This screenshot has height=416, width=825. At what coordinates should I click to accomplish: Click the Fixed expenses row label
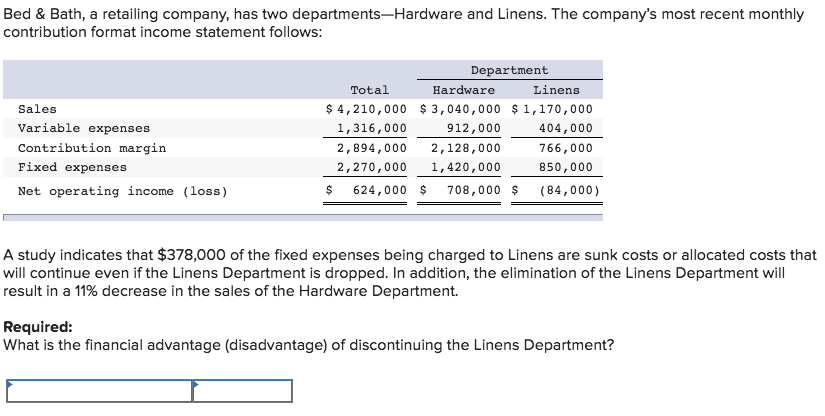72,167
